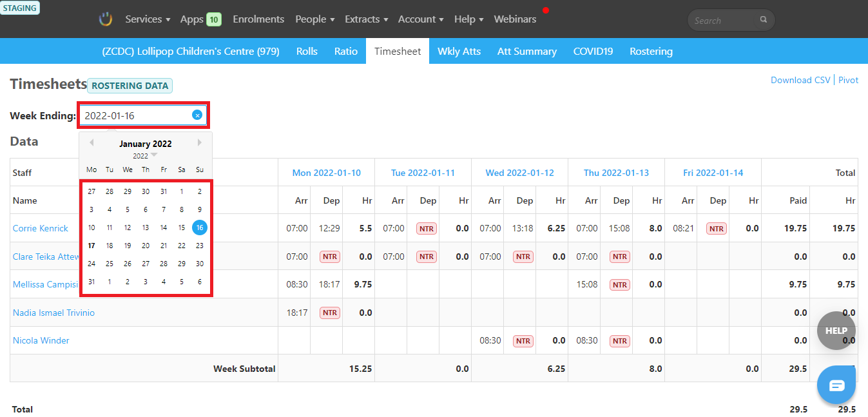Open the People dropdown menu
Viewport: 868px width, 417px height.
pos(315,19)
